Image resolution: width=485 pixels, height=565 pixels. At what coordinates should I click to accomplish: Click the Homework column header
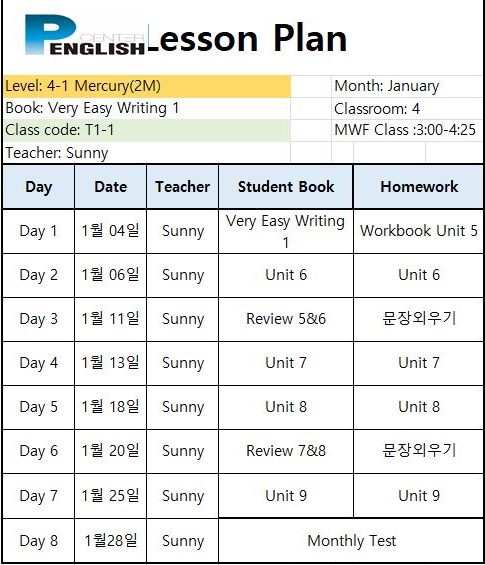[419, 187]
